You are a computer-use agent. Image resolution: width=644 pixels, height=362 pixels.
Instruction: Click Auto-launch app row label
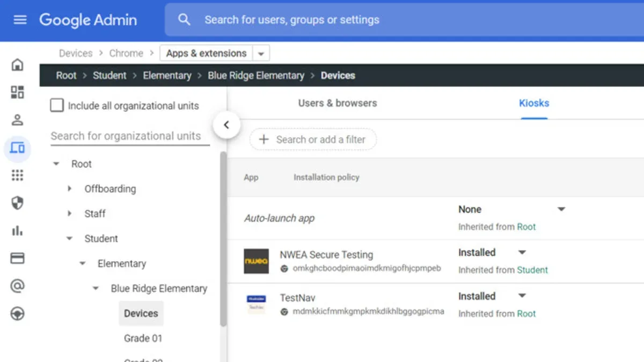tap(279, 218)
